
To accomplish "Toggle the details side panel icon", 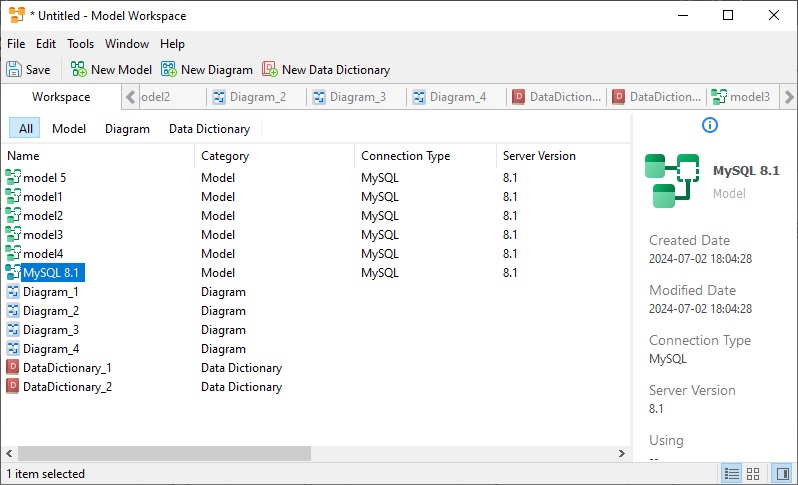I will 783,474.
